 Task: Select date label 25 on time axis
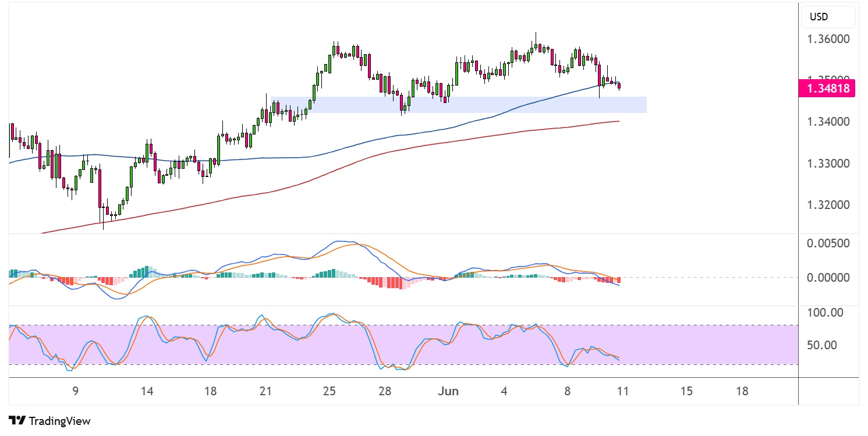(330, 391)
